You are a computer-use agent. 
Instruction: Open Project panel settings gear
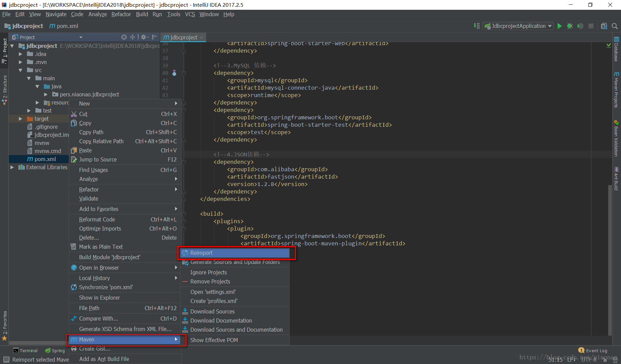145,37
